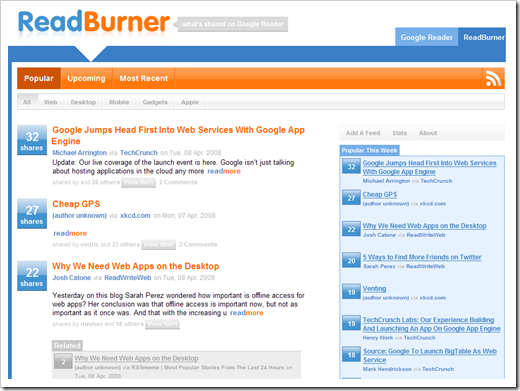Open ReadWriteWeb source in main list

coord(128,278)
